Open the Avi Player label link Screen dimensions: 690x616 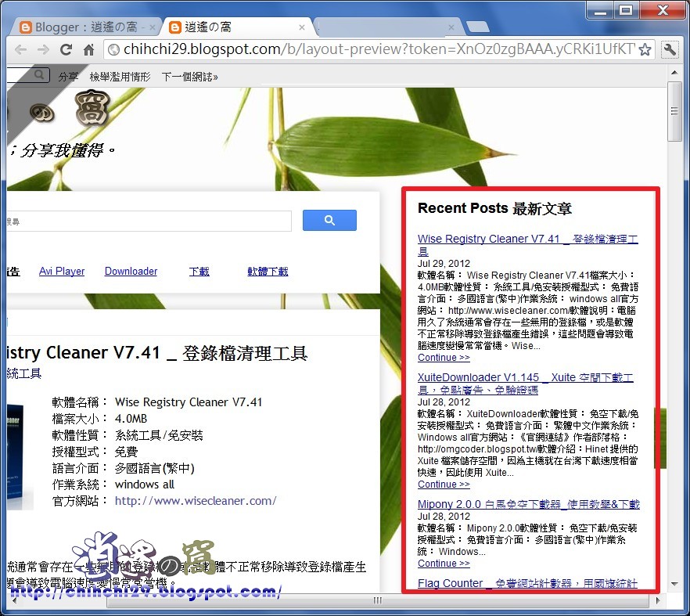coord(62,272)
